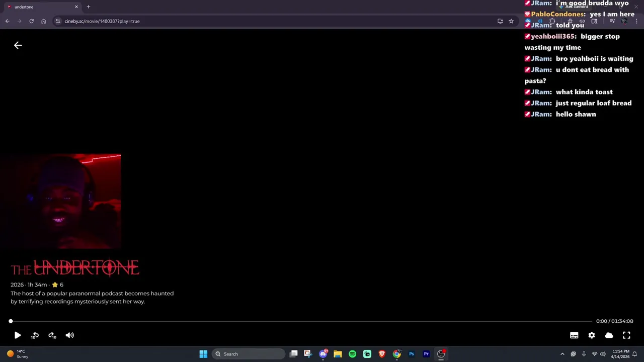The image size is (644, 362).
Task: Reload the current browser page
Action: pyautogui.click(x=31, y=21)
